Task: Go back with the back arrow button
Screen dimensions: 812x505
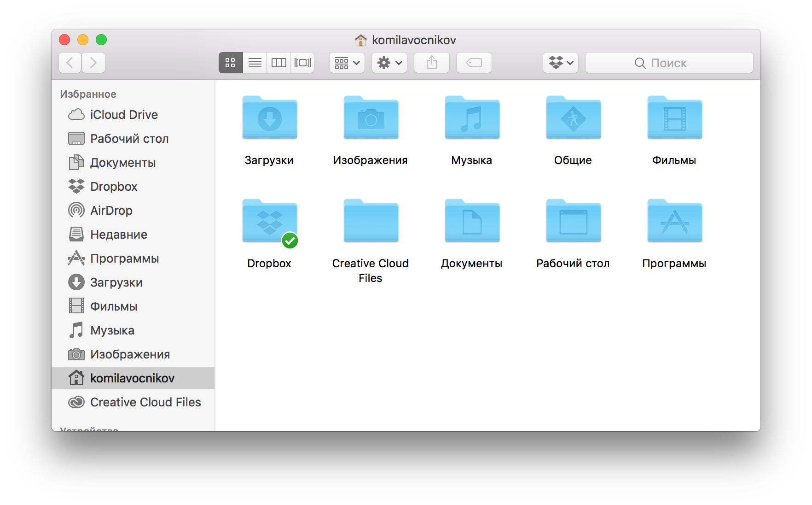Action: coord(70,63)
